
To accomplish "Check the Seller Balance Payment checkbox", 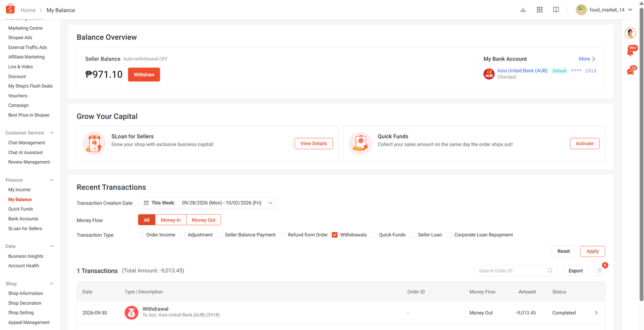I will [220, 235].
